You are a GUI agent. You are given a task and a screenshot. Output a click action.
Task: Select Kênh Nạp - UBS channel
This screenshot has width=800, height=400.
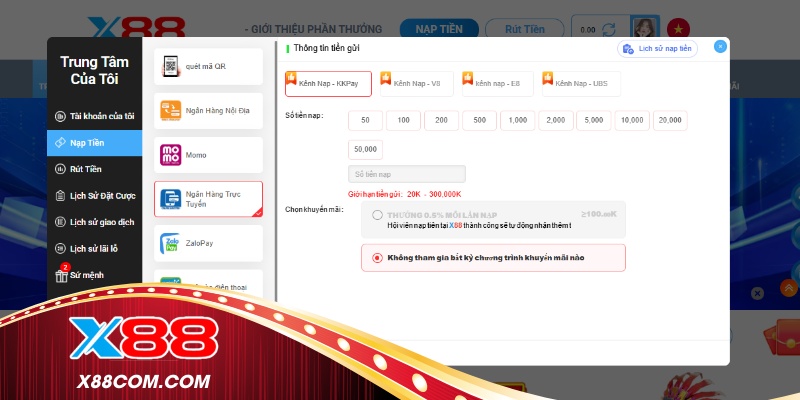582,84
